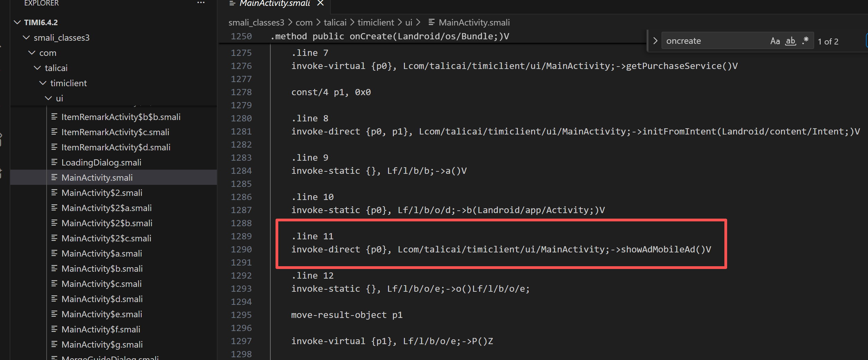Image resolution: width=868 pixels, height=360 pixels.
Task: Open LoadingDialog.smali file
Action: pyautogui.click(x=101, y=162)
